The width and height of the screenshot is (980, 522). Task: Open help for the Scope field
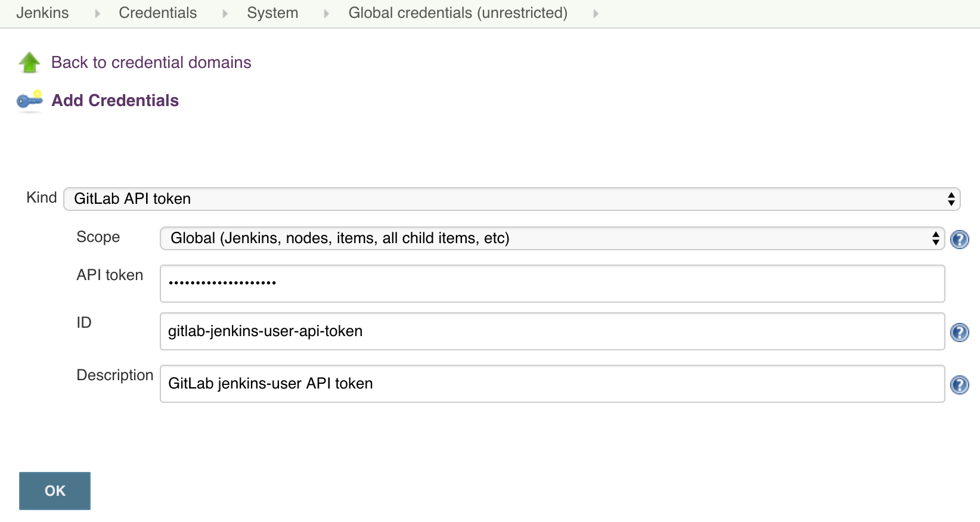coord(959,240)
